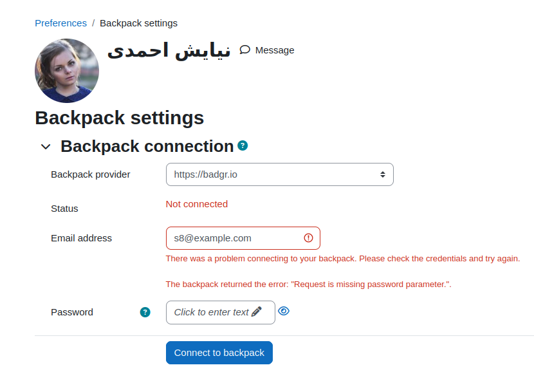Click the Connect to backpack button
The image size is (534, 392).
click(219, 353)
